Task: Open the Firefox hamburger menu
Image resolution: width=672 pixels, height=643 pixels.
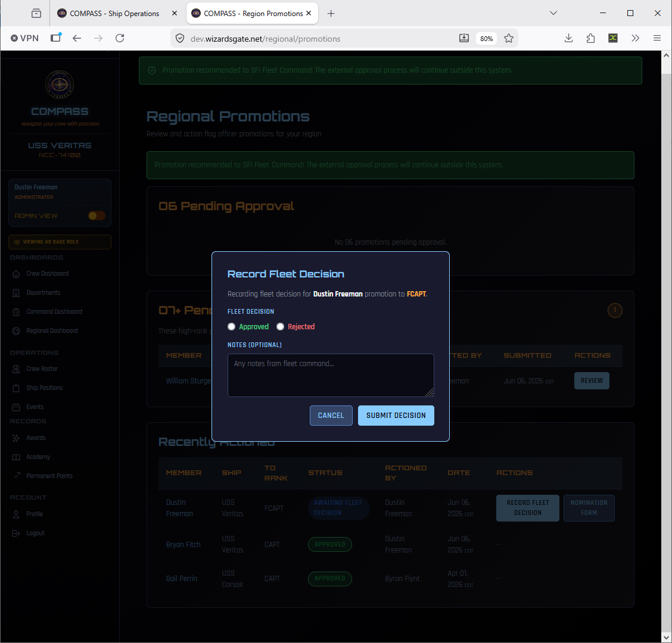Action: (657, 38)
